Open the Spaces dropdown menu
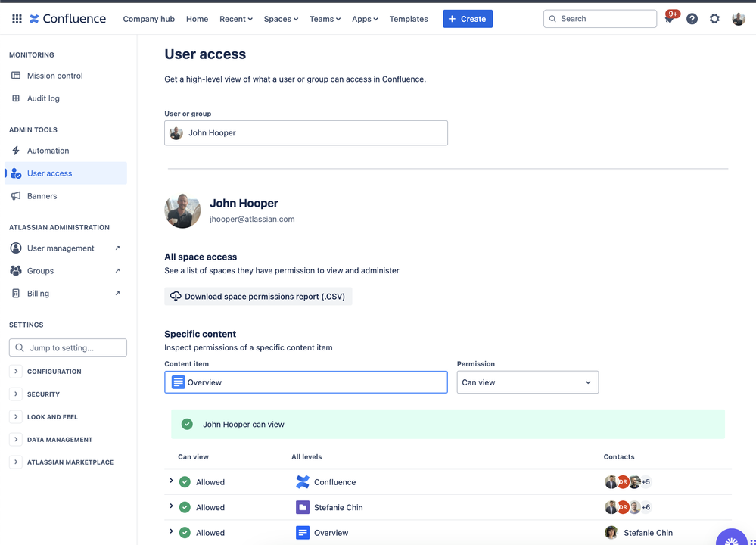The height and width of the screenshot is (545, 756). 281,19
